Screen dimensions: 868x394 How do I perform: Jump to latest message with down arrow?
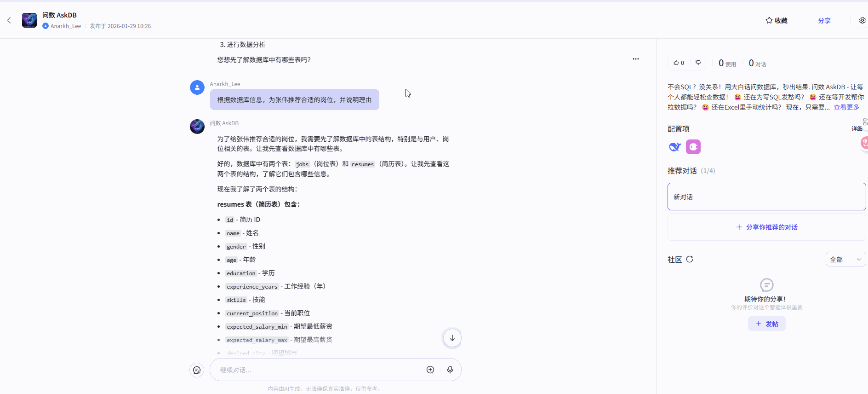[452, 338]
